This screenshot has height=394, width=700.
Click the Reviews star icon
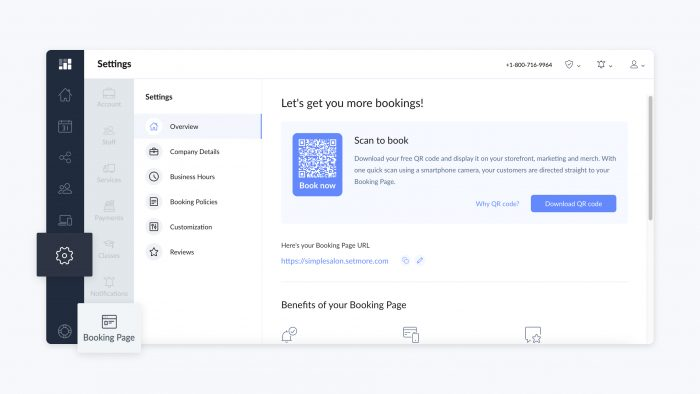click(x=154, y=252)
